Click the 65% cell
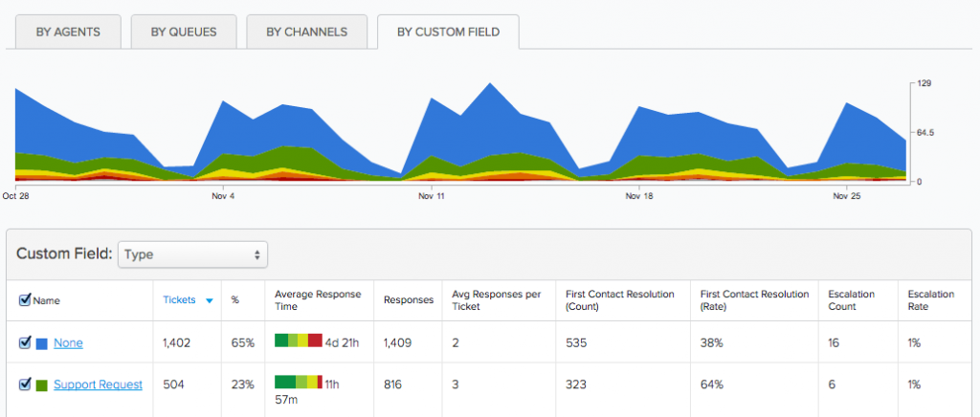 click(242, 342)
